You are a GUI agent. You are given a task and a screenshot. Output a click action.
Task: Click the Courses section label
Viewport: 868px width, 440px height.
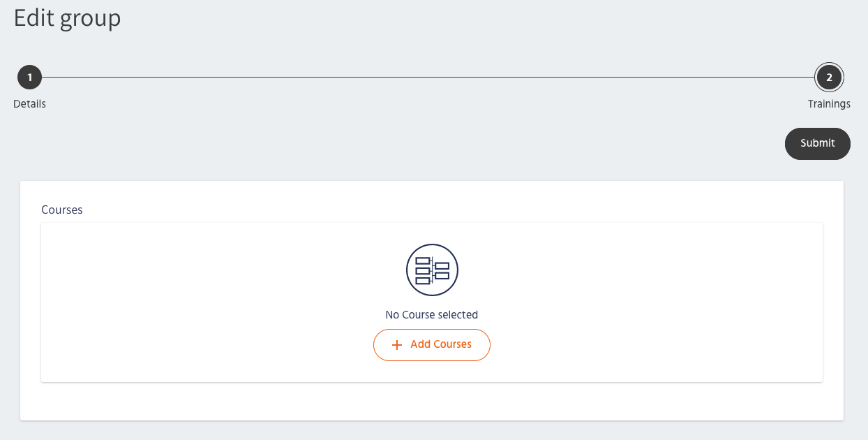tap(62, 210)
